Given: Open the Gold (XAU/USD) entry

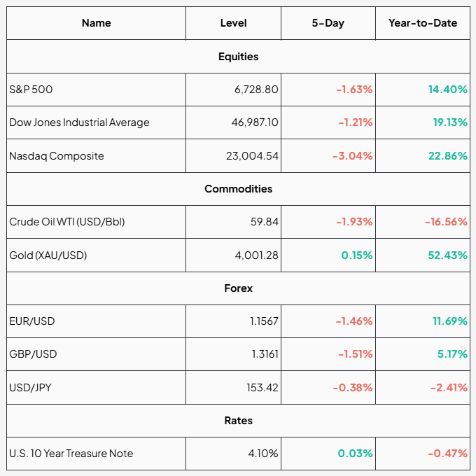Looking at the screenshot, I should point(48,255).
